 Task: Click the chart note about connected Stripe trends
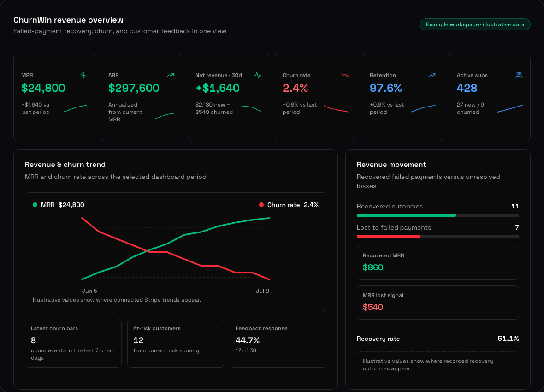pyautogui.click(x=117, y=300)
